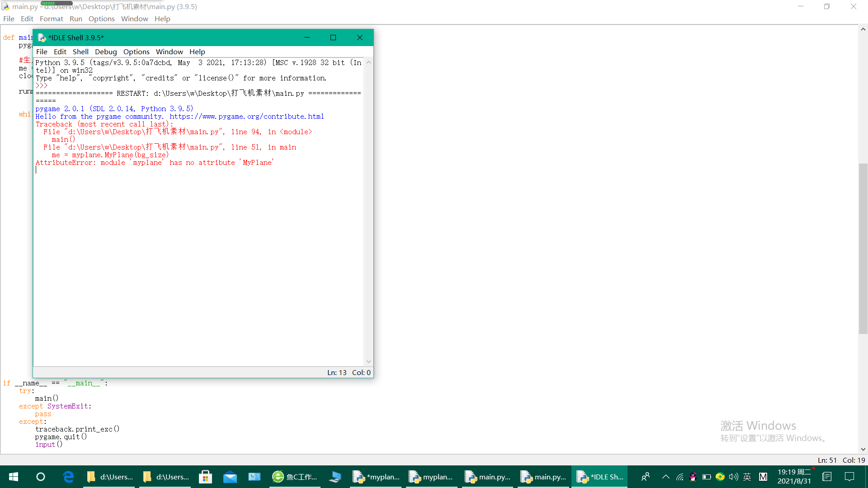
Task: Open File menu of main.py editor
Action: [x=9, y=19]
